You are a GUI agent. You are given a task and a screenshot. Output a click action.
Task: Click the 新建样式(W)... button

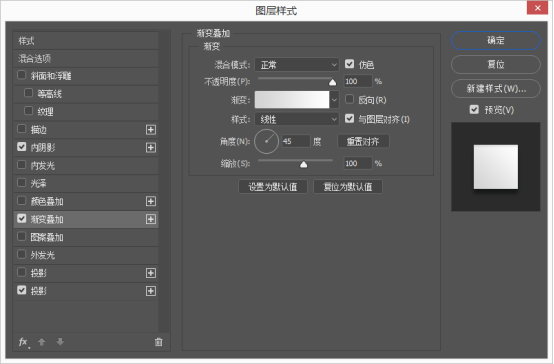[x=496, y=88]
